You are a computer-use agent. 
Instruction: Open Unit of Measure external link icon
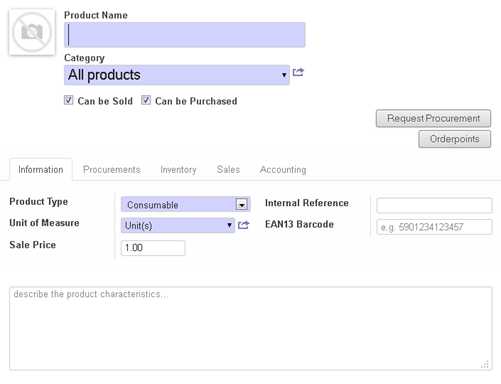pyautogui.click(x=243, y=225)
